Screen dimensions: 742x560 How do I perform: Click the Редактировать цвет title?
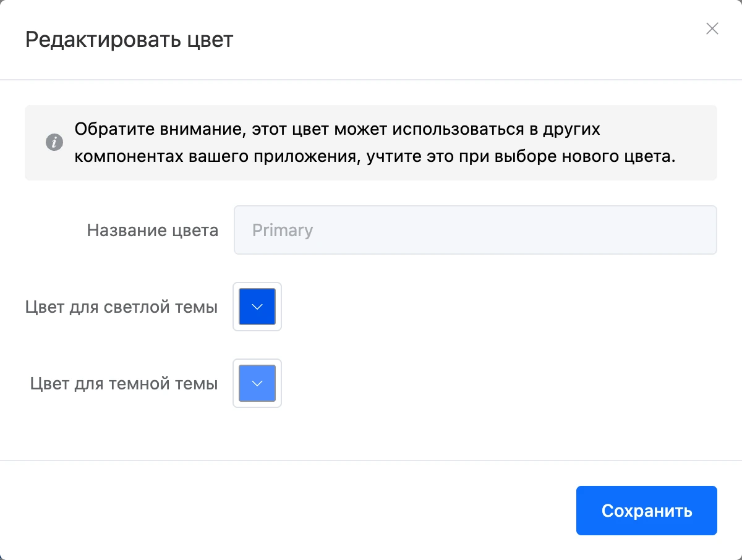click(129, 40)
